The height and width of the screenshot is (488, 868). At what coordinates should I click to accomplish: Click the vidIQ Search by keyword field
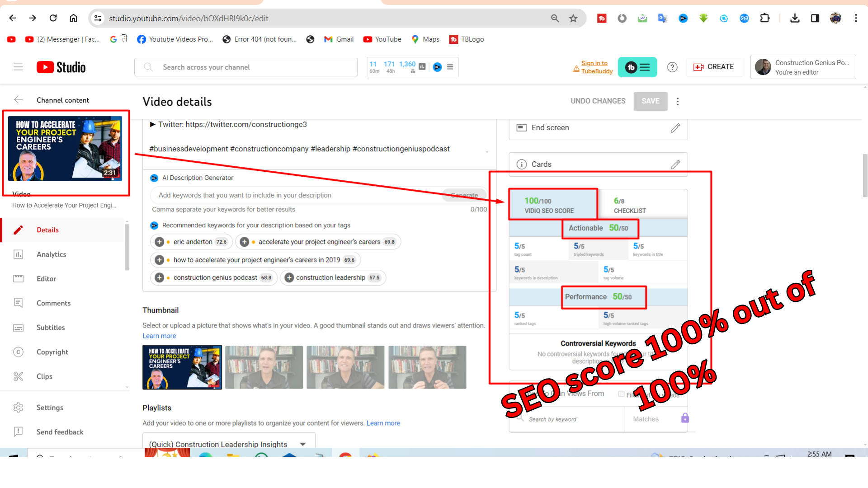567,419
